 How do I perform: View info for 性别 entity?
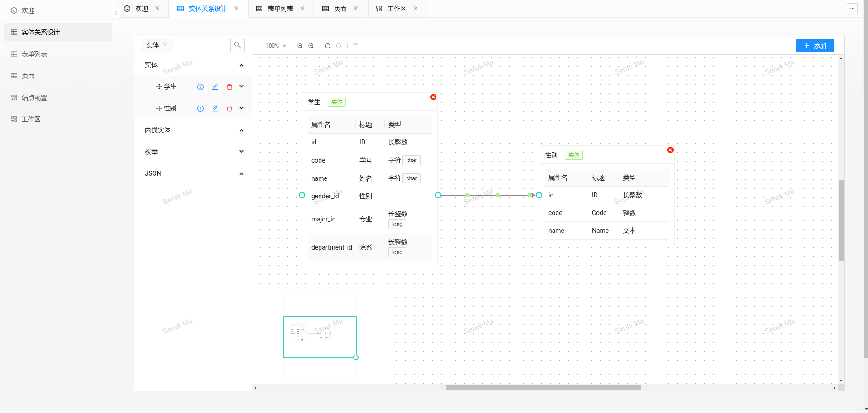pyautogui.click(x=200, y=109)
